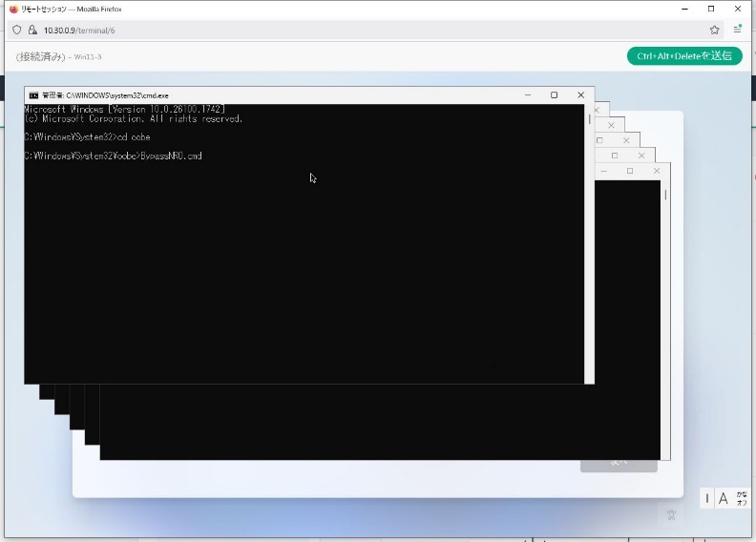Screen dimensions: 756x542
Task: Close the front cmd.exe window
Action: (x=580, y=95)
